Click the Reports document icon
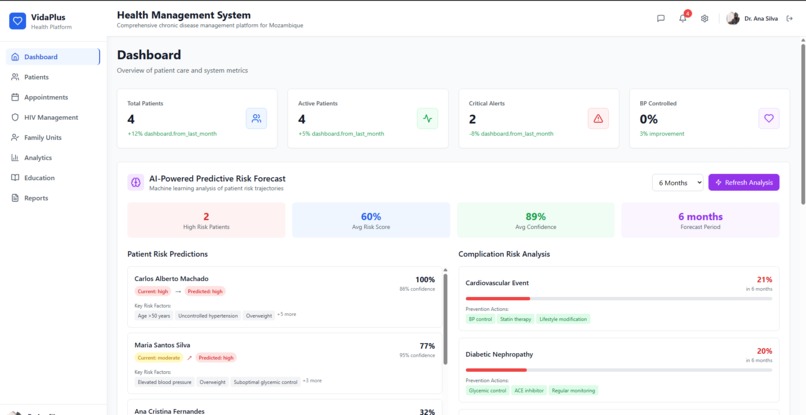Image resolution: width=806 pixels, height=415 pixels. click(x=15, y=198)
